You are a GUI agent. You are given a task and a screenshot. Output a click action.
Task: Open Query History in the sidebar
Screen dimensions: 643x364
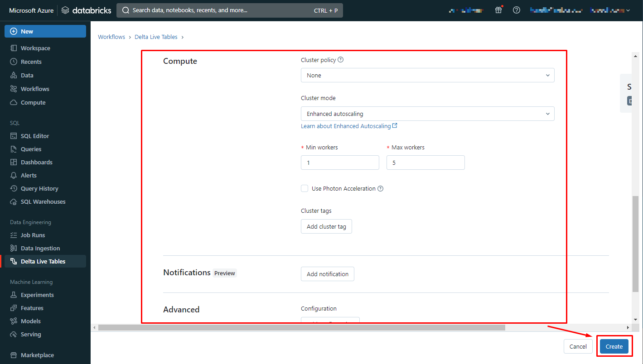(x=39, y=188)
